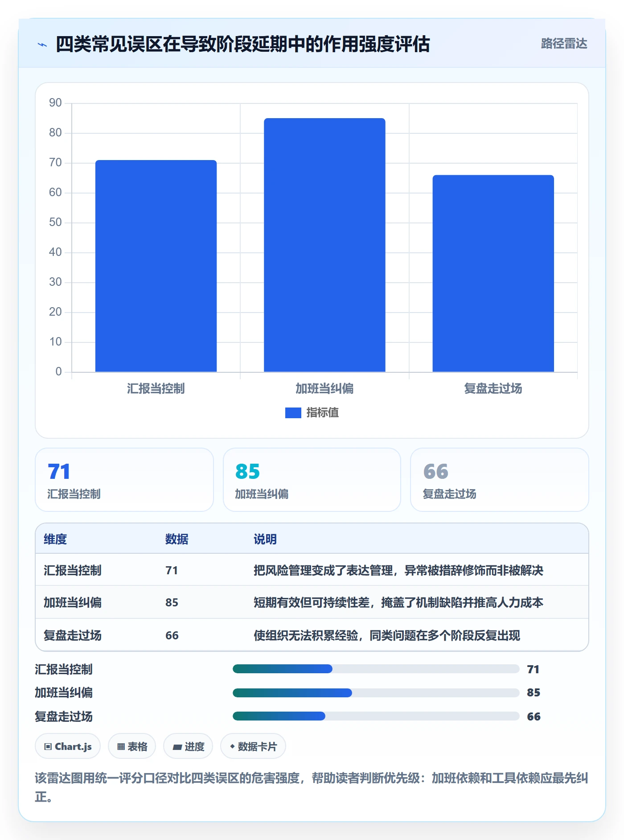Click the 说明 column header
624x840 pixels.
pos(265,539)
